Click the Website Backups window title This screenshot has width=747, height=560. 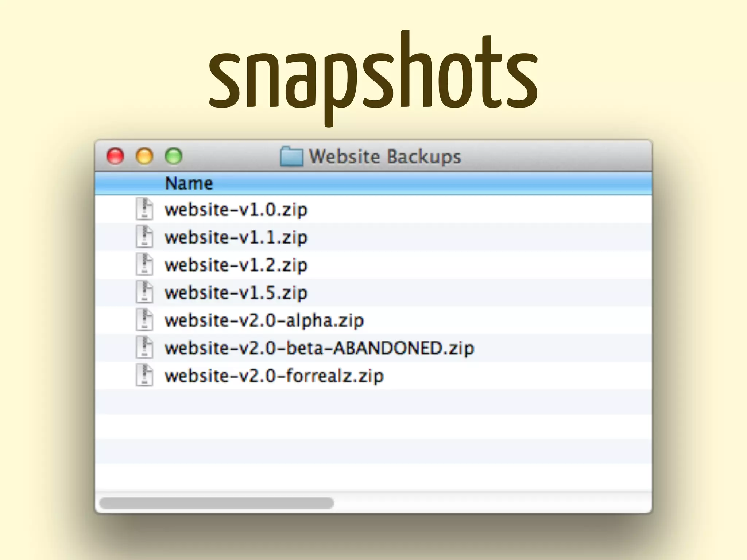coord(385,157)
